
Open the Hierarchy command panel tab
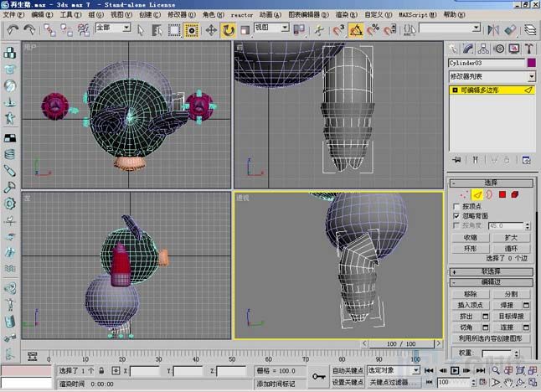[x=483, y=49]
